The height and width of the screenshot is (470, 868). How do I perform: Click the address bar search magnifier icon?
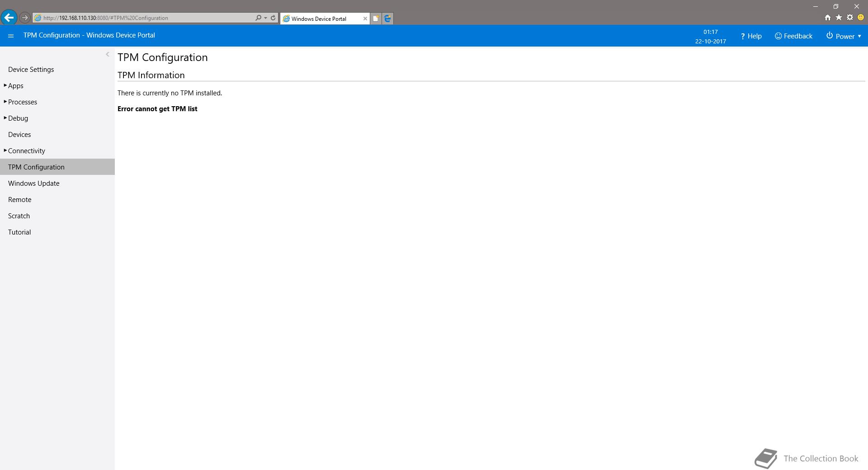[258, 18]
